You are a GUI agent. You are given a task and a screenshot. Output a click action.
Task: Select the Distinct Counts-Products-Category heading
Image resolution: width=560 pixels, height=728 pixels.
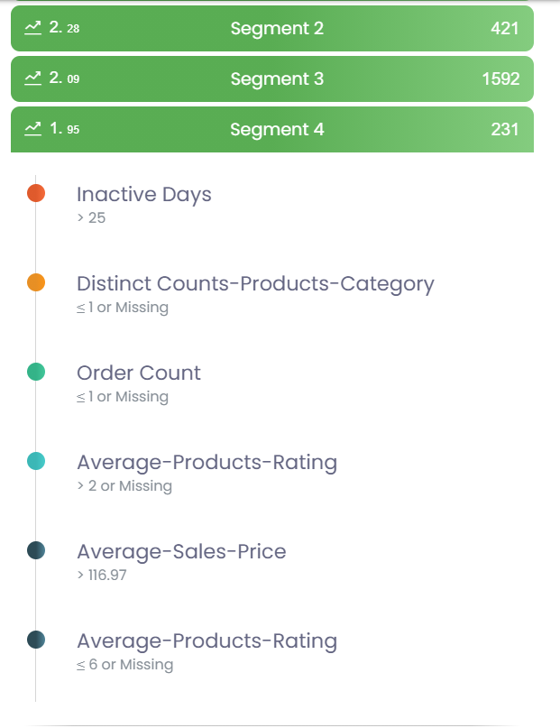[x=255, y=283]
